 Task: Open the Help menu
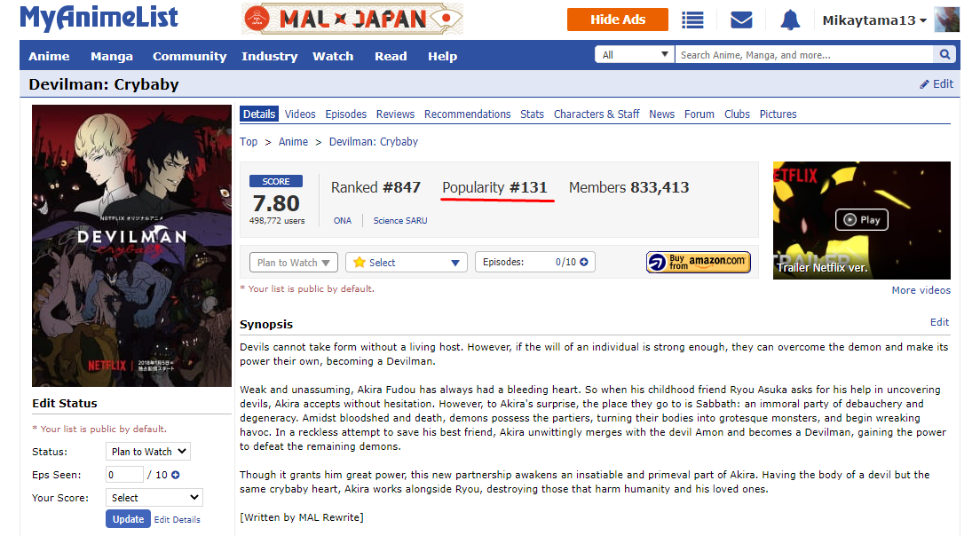point(442,56)
